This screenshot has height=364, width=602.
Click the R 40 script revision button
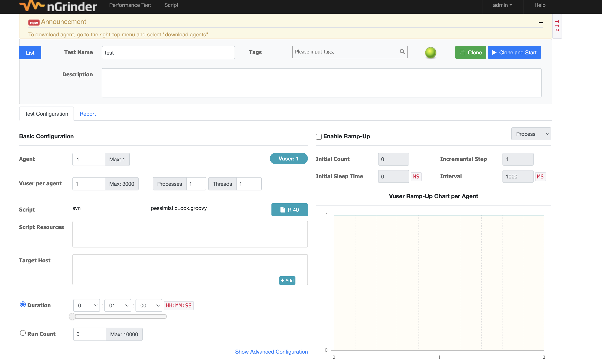tap(289, 210)
